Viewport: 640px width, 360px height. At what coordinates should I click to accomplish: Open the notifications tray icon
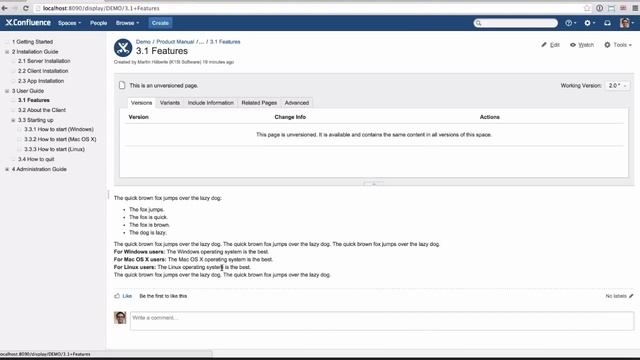(607, 23)
